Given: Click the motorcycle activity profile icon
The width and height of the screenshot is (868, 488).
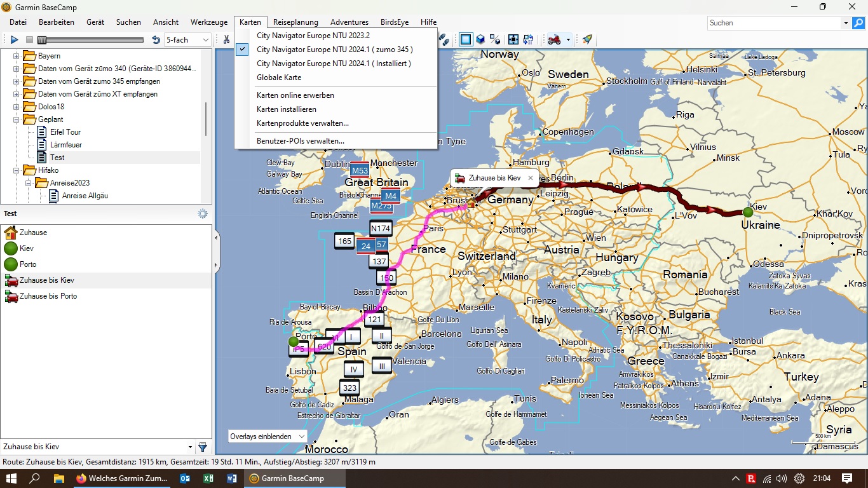Looking at the screenshot, I should click(554, 39).
